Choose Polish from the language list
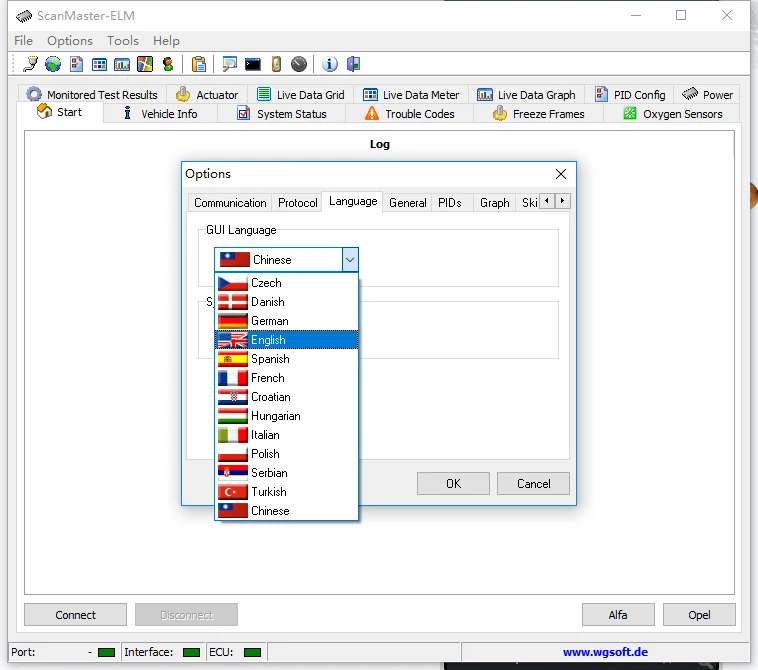Image resolution: width=758 pixels, height=670 pixels. (x=286, y=454)
